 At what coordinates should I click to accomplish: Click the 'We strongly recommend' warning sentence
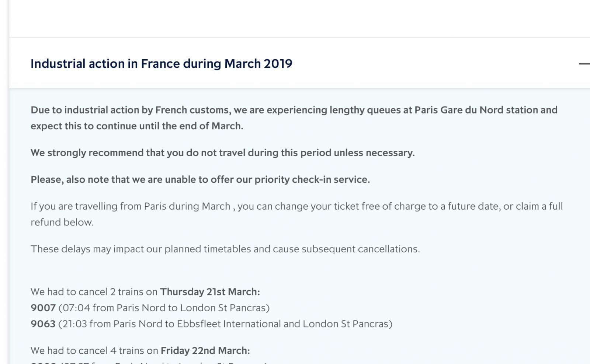pyautogui.click(x=222, y=153)
